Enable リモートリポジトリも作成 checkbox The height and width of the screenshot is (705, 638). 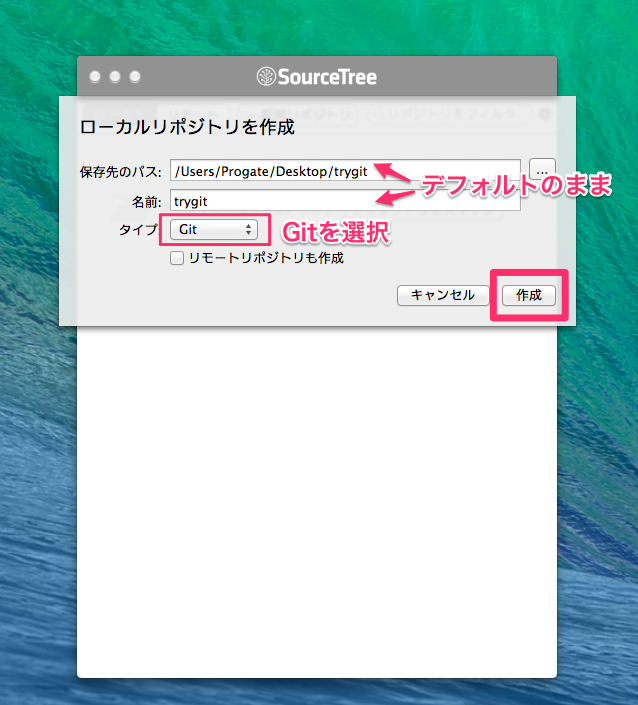(x=177, y=258)
